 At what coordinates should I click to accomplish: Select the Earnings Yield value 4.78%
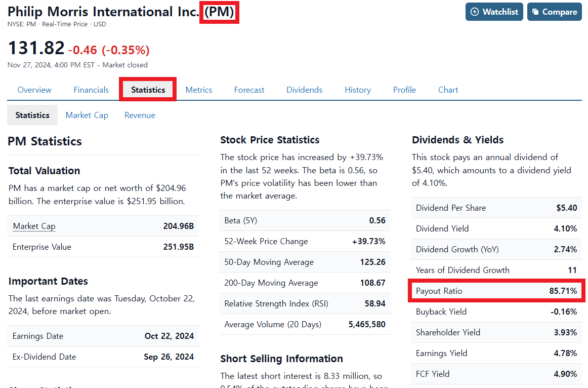pos(566,353)
